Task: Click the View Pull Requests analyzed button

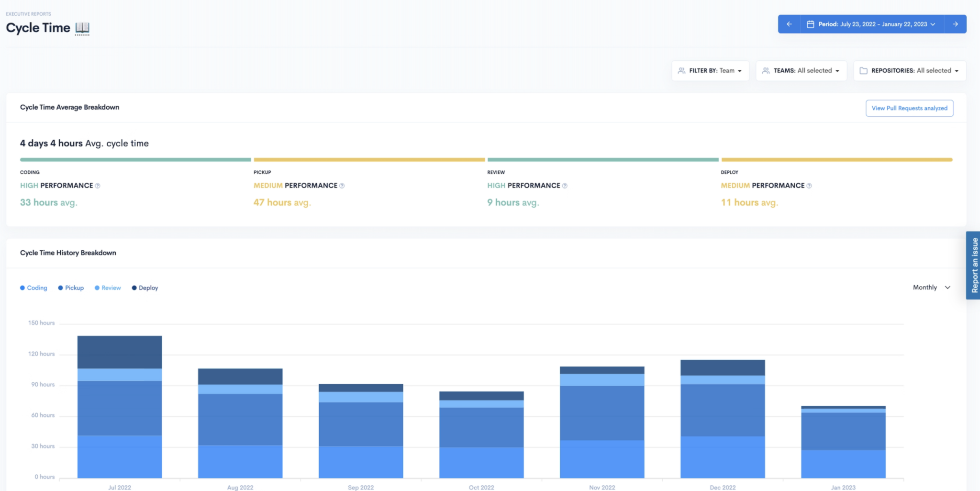Action: coord(909,108)
